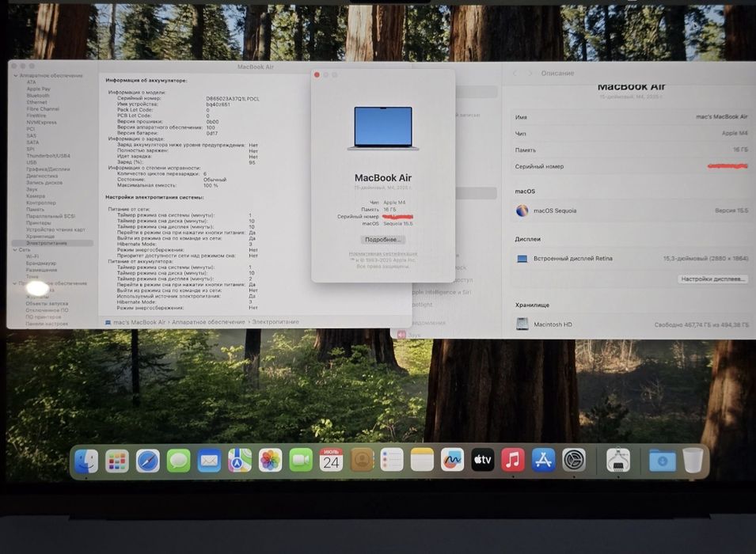Select Thunderbolt/USB4 in the sidebar
Viewport: 756px width, 554px height.
tap(48, 156)
